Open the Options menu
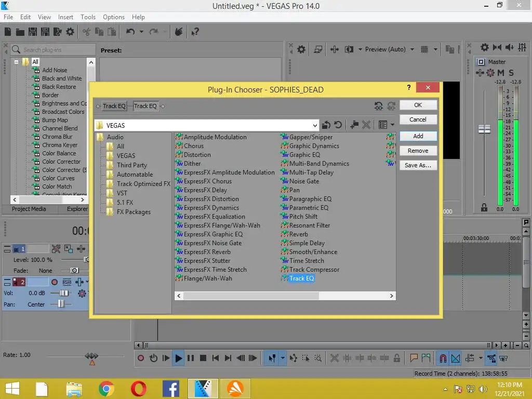532x399 pixels. [114, 17]
